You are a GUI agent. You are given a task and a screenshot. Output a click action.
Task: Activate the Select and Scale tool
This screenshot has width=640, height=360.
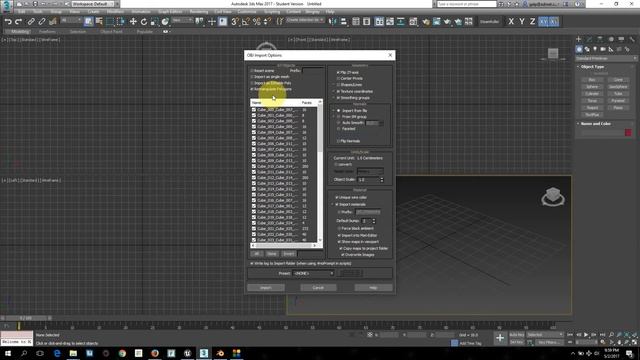(154, 22)
